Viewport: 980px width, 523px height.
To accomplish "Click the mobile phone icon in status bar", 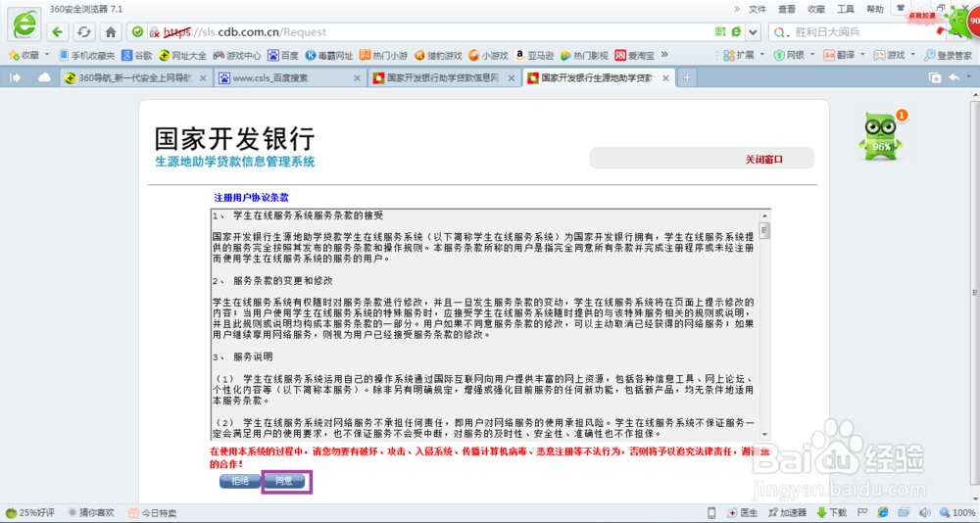I will point(711,513).
